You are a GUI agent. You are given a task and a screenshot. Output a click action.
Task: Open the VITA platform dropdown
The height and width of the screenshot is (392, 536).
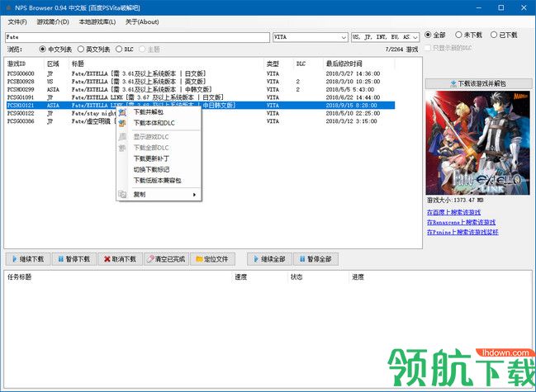click(311, 37)
